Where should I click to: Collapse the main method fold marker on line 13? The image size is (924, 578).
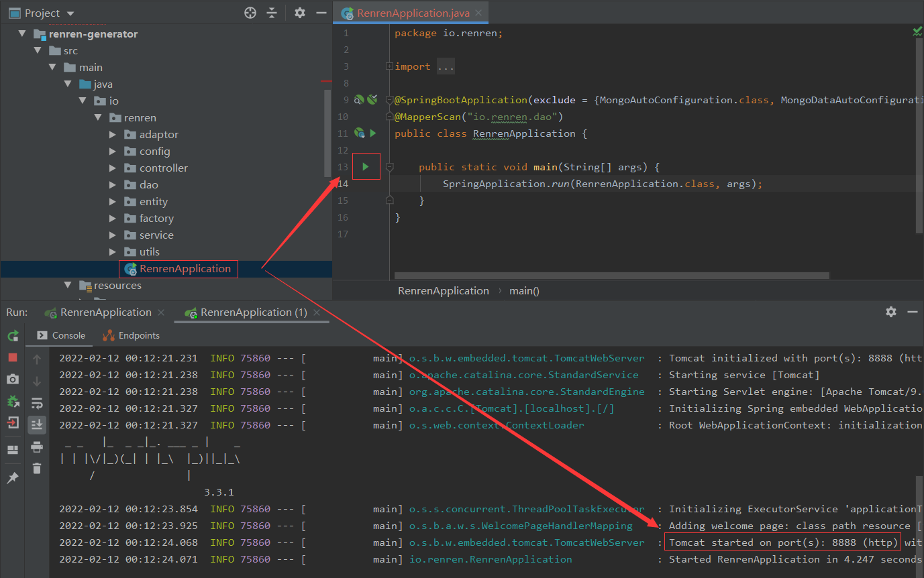(389, 167)
